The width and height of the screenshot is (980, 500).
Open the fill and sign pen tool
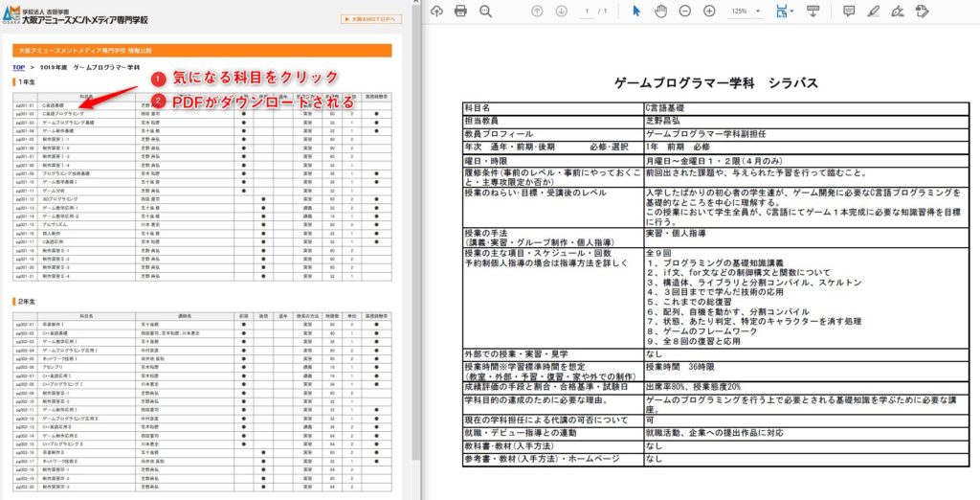(898, 11)
